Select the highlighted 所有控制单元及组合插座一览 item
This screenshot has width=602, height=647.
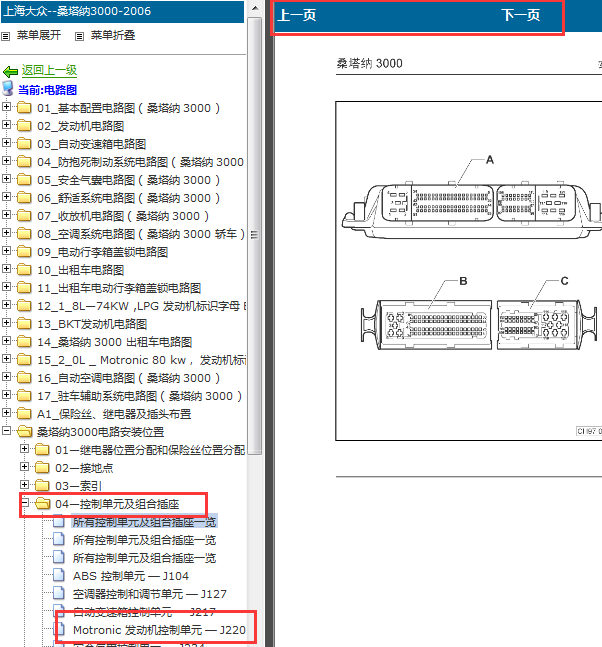pyautogui.click(x=144, y=522)
